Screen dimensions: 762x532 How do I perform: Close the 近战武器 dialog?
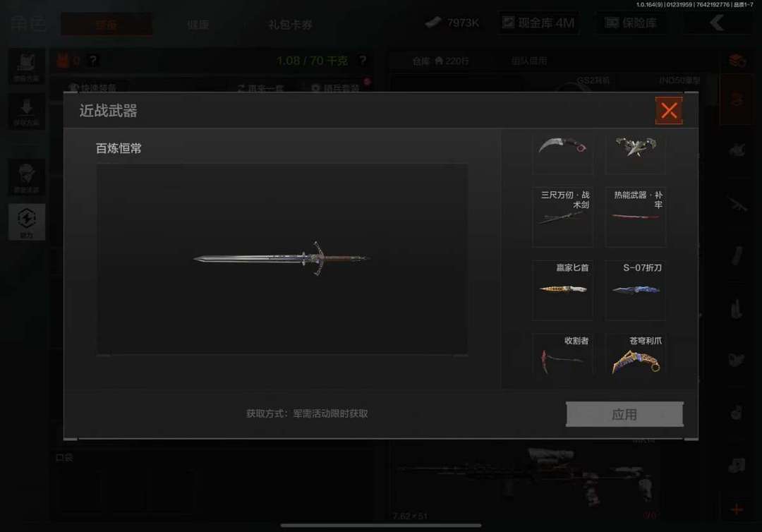(669, 111)
